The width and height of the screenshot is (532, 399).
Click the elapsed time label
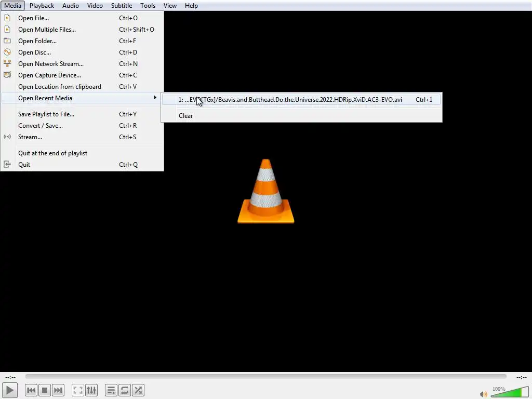(10, 377)
